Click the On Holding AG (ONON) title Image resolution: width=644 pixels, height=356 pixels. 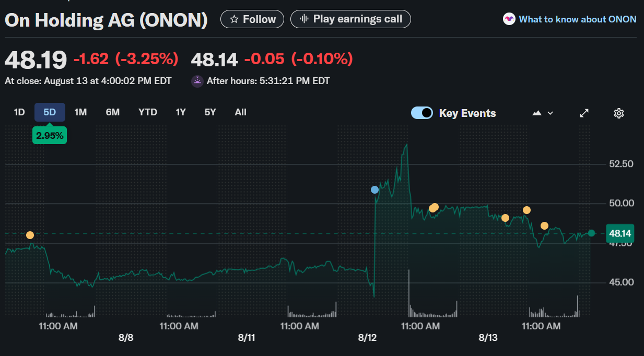click(x=107, y=20)
